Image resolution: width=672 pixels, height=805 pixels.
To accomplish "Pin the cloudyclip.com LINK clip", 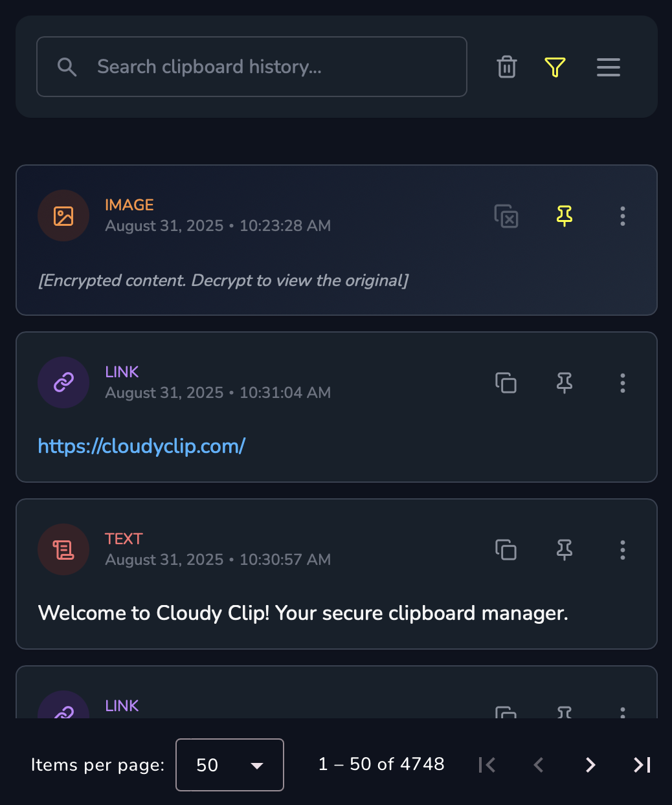I will (565, 383).
